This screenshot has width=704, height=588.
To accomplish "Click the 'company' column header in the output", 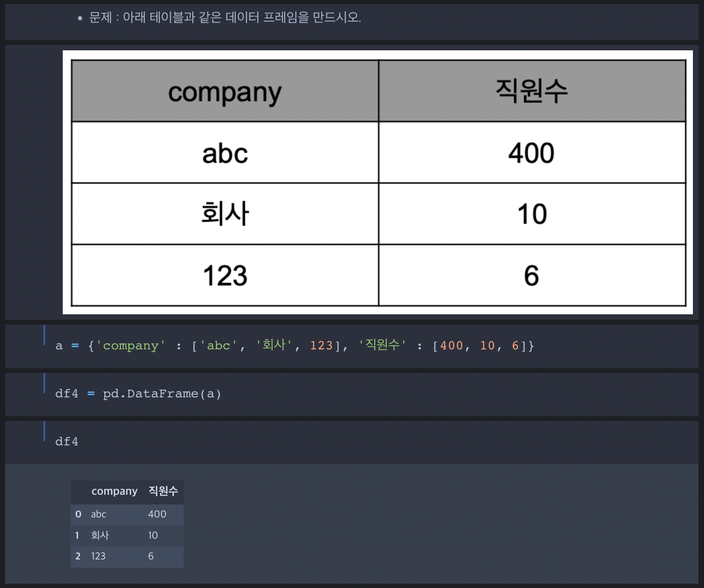I will pos(114,491).
